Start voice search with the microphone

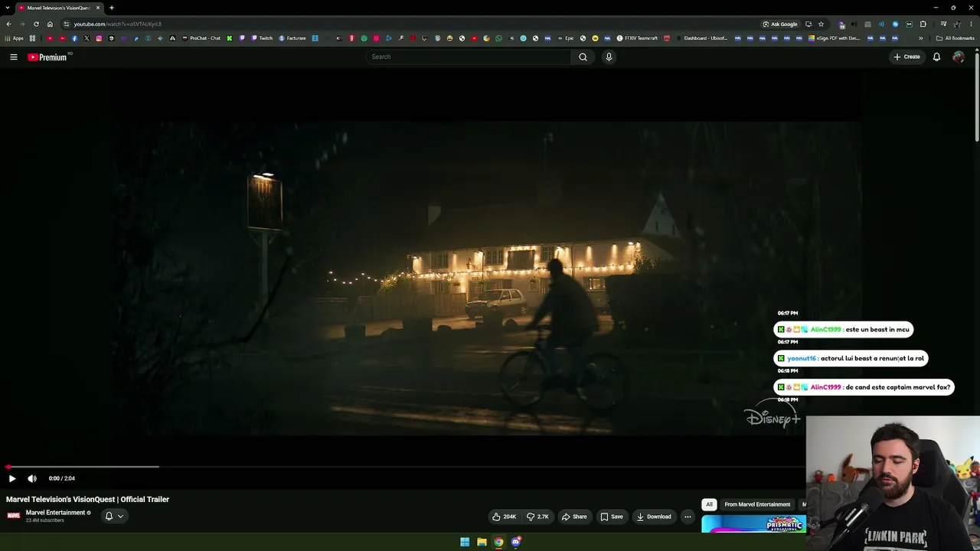pos(609,57)
